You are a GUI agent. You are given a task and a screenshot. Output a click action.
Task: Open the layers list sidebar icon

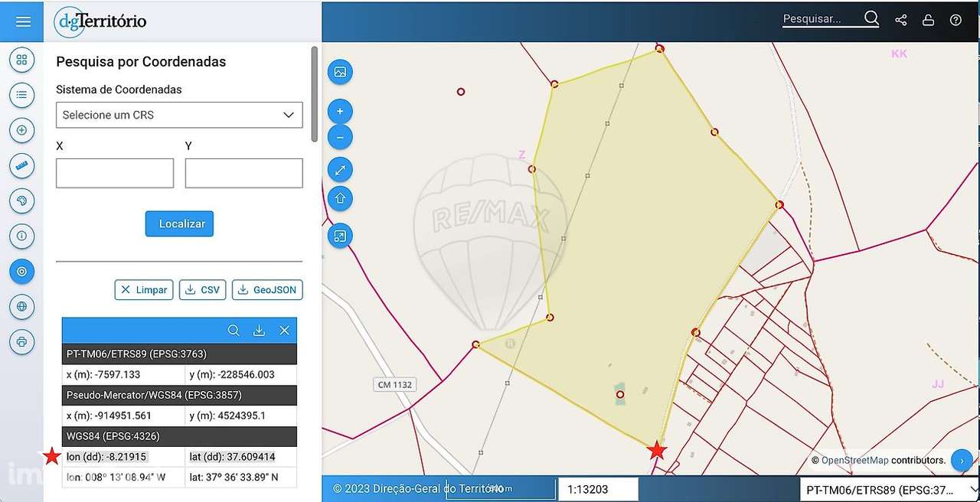(21, 95)
